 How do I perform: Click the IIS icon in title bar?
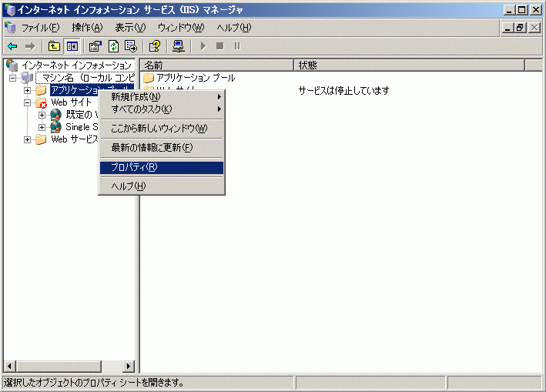10,10
